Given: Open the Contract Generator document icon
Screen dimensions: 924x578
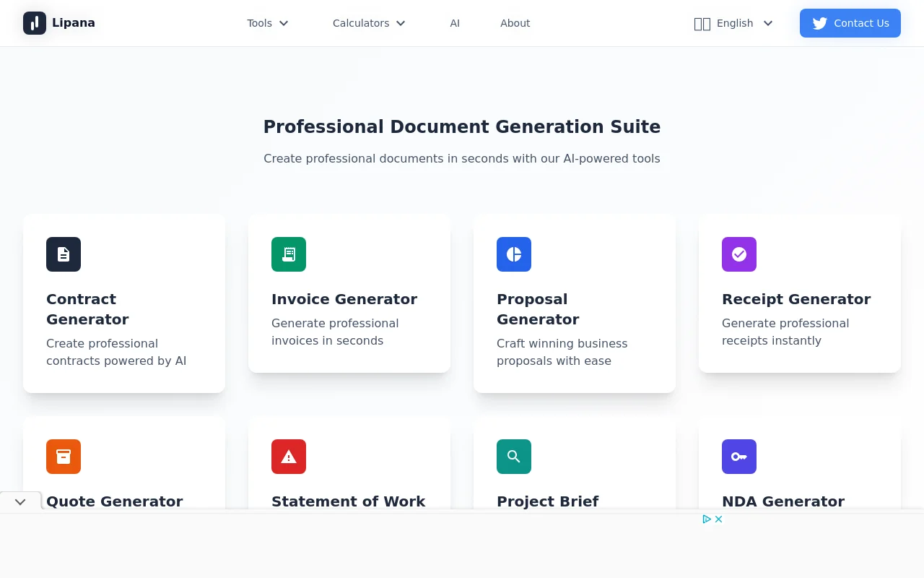Looking at the screenshot, I should 64,254.
